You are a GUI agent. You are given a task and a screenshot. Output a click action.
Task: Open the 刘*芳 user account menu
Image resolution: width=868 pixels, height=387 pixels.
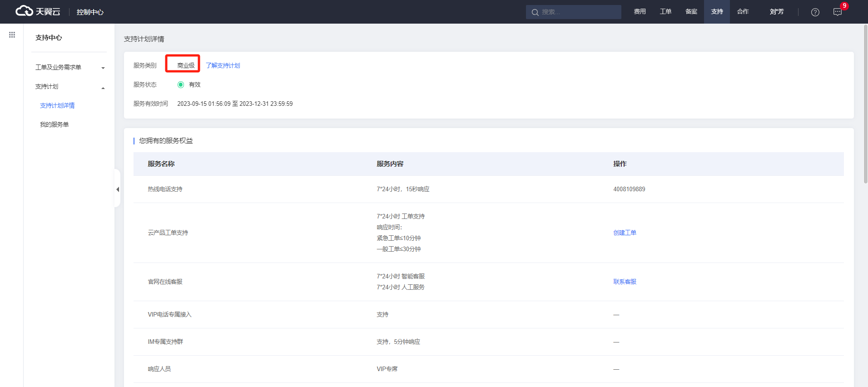pyautogui.click(x=776, y=12)
